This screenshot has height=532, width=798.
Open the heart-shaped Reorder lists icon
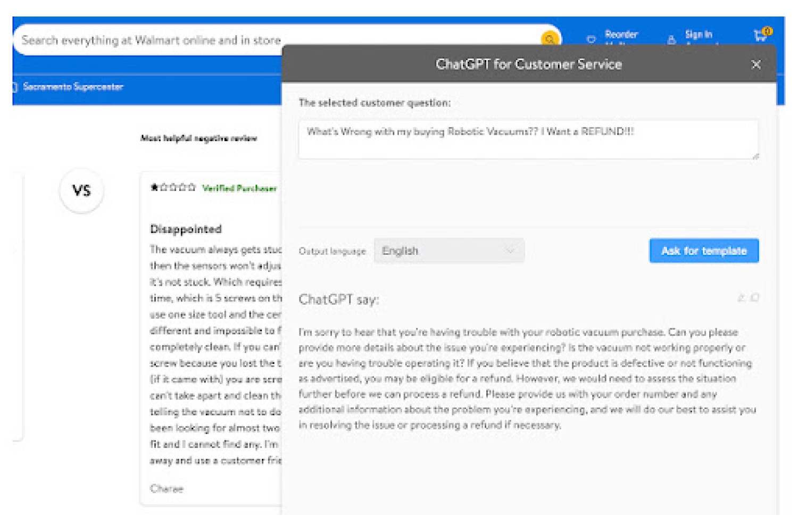coord(591,39)
